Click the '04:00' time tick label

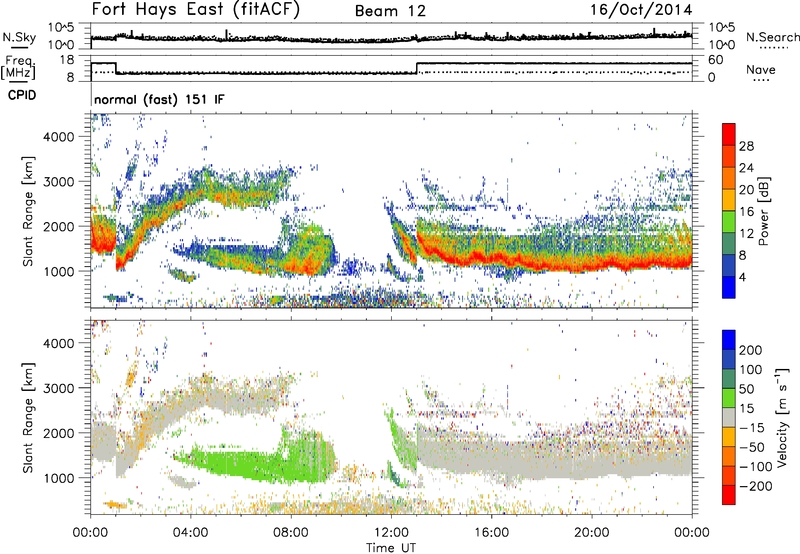[x=191, y=533]
